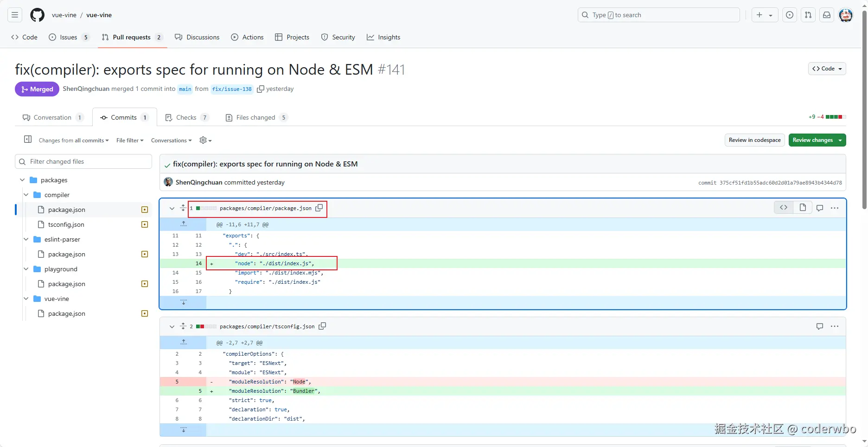This screenshot has height=447, width=868.
Task: Switch to the Files changed tab
Action: click(x=256, y=117)
